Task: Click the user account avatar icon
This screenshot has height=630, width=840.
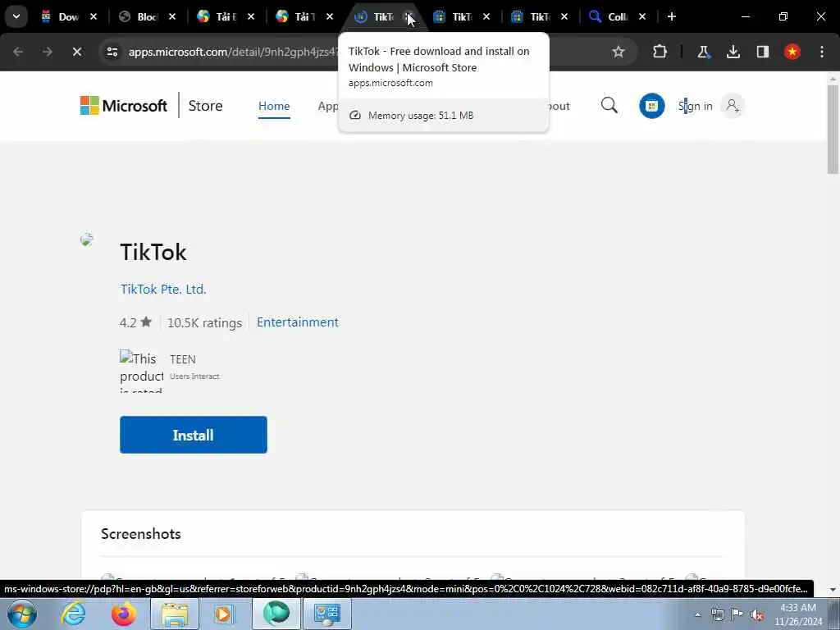Action: pos(733,106)
